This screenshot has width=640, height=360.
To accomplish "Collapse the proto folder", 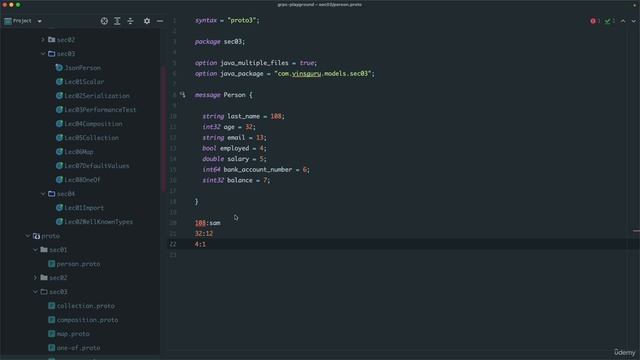I will [x=27, y=236].
